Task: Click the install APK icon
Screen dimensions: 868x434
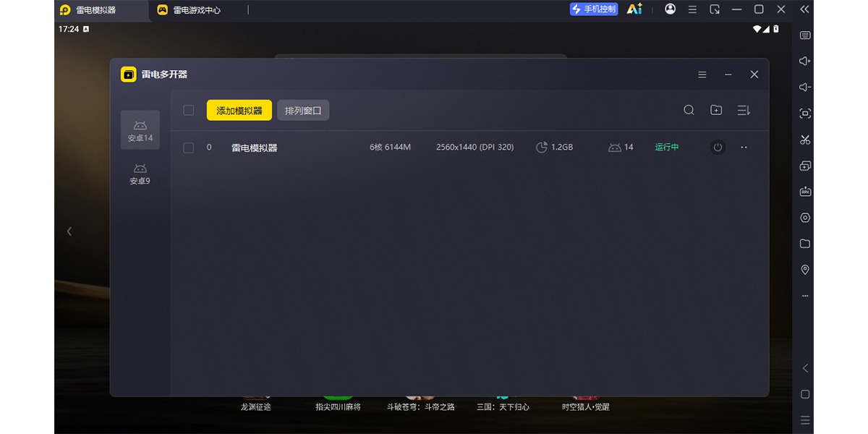Action: click(805, 192)
